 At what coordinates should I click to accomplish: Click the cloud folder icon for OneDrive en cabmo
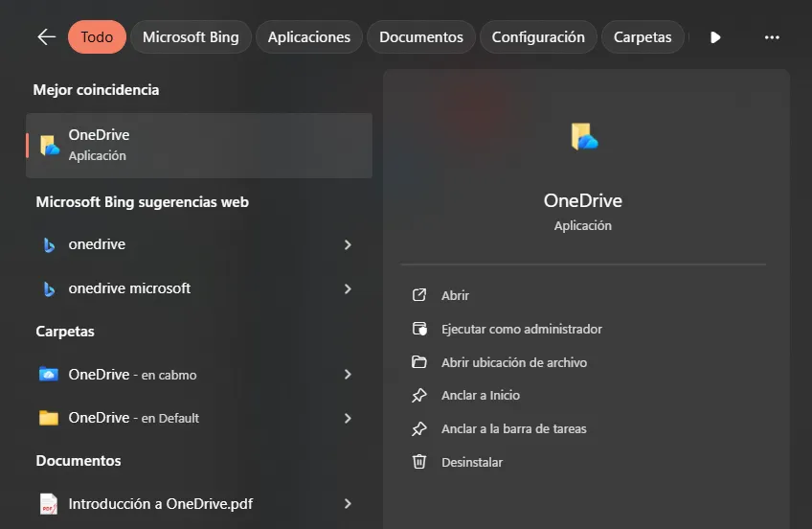click(x=49, y=374)
